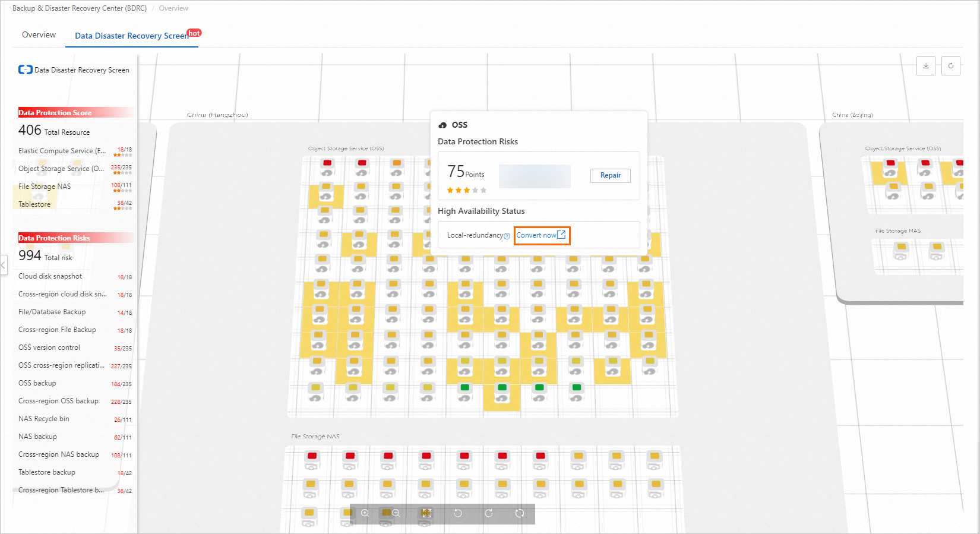980x534 pixels.
Task: Click the 406 Total Resource count
Action: [x=54, y=131]
